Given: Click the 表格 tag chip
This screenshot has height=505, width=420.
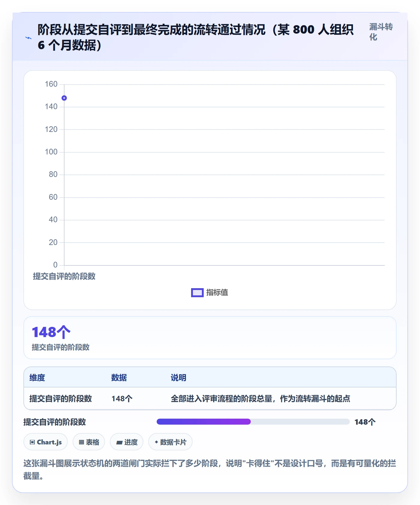Looking at the screenshot, I should [x=89, y=442].
